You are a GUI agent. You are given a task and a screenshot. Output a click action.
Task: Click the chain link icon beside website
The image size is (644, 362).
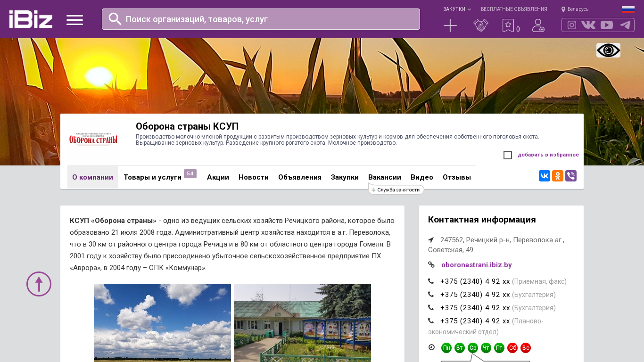click(x=431, y=265)
